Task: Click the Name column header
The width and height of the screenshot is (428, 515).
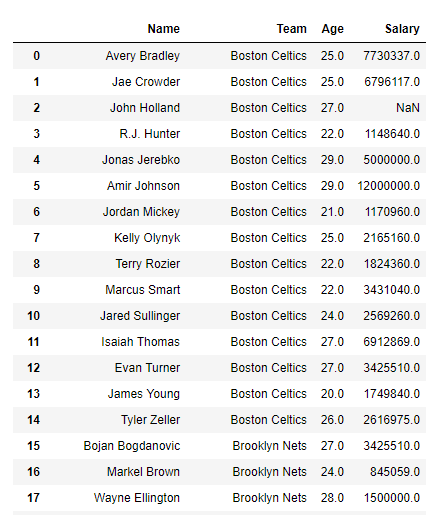Action: coord(164,29)
